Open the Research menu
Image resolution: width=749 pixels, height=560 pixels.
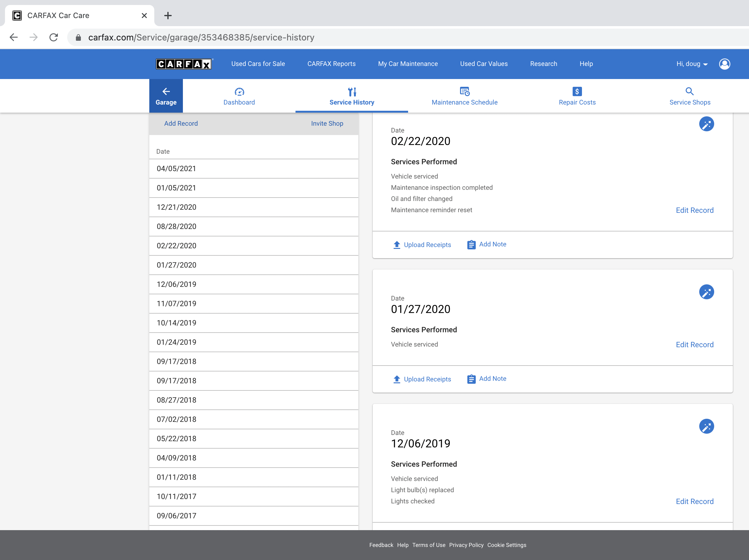[543, 64]
